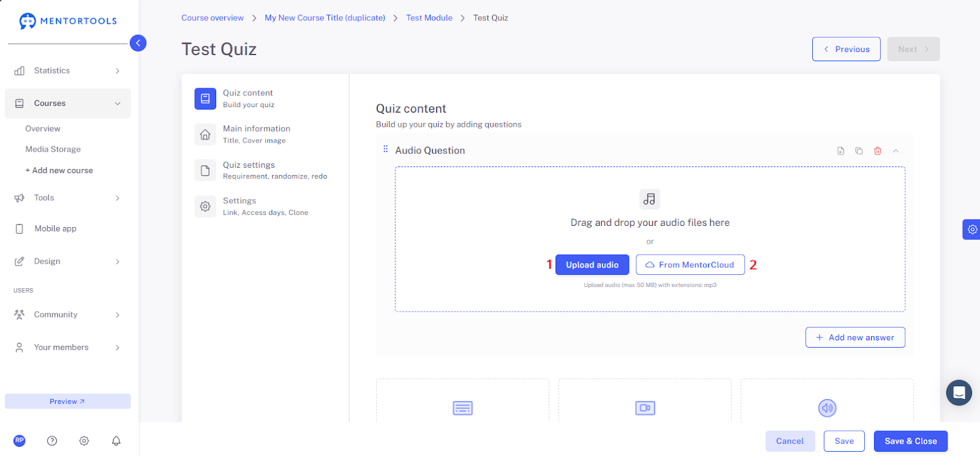The width and height of the screenshot is (980, 456).
Task: Delete the Audio Question with the red trash icon
Action: click(x=878, y=151)
